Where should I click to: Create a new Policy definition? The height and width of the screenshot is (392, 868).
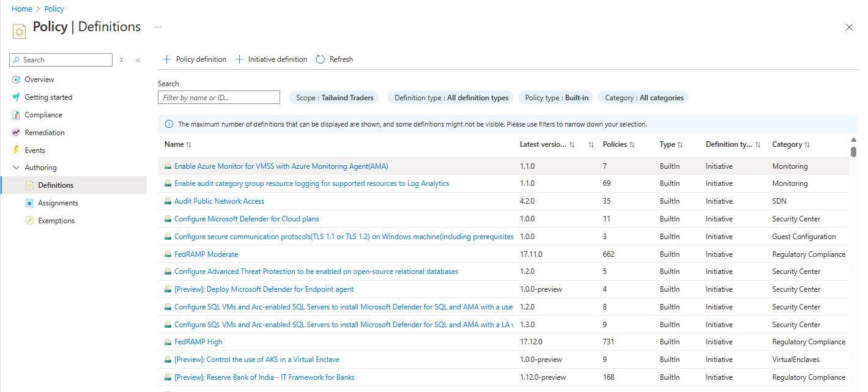194,59
